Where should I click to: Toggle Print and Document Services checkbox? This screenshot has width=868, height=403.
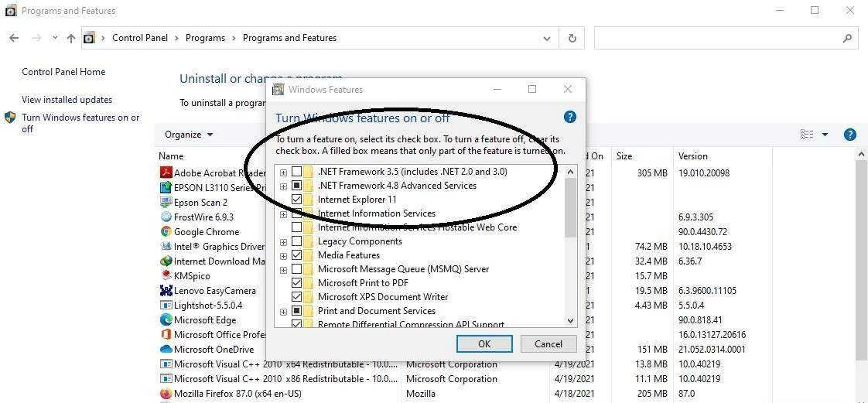coord(297,310)
